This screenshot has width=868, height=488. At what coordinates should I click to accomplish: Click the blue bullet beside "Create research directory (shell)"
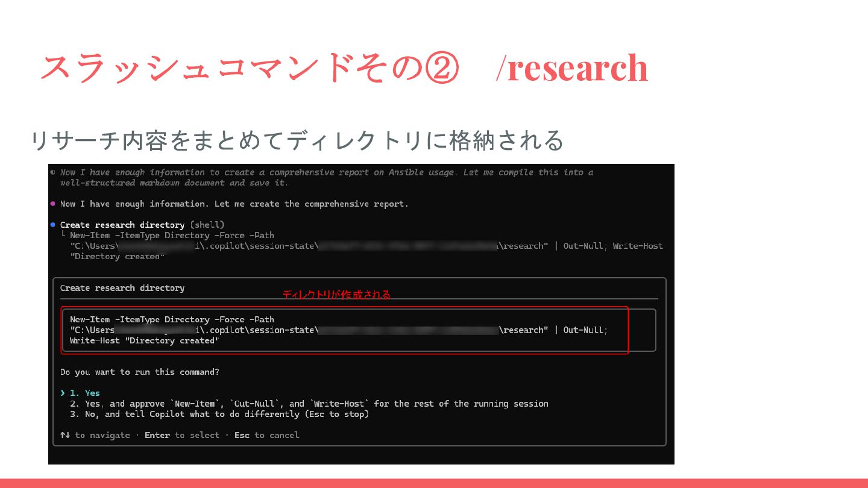(x=53, y=225)
